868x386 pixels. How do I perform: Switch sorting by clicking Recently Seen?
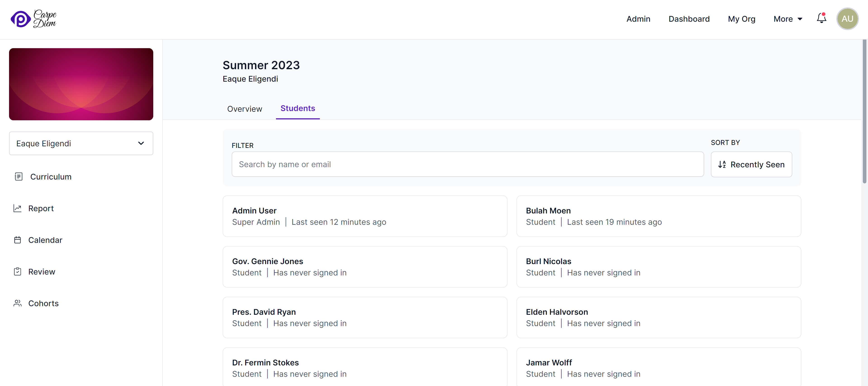(757, 165)
